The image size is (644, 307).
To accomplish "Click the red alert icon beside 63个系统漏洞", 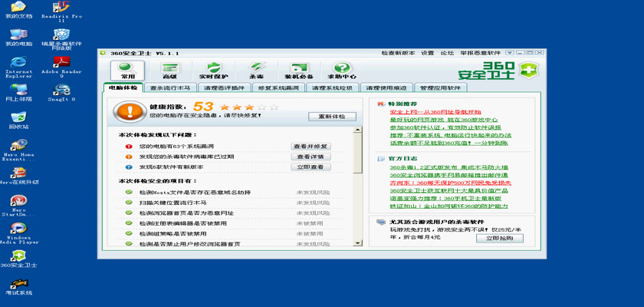I will coord(129,147).
